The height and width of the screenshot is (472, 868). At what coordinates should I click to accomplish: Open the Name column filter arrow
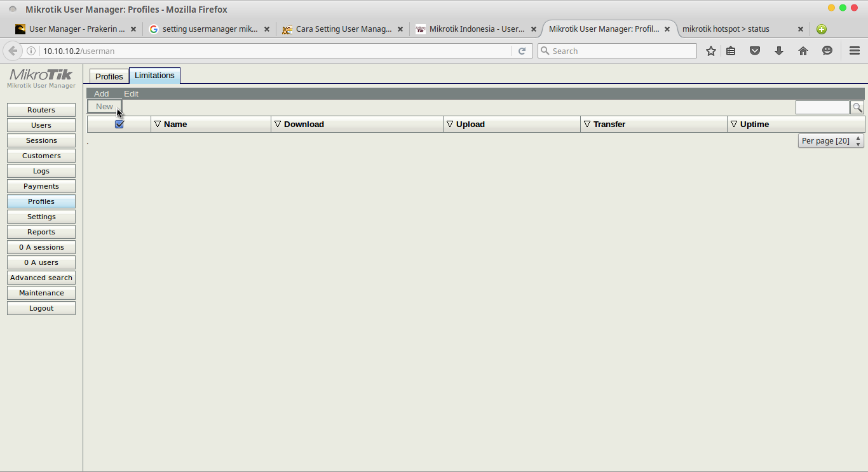pyautogui.click(x=158, y=124)
